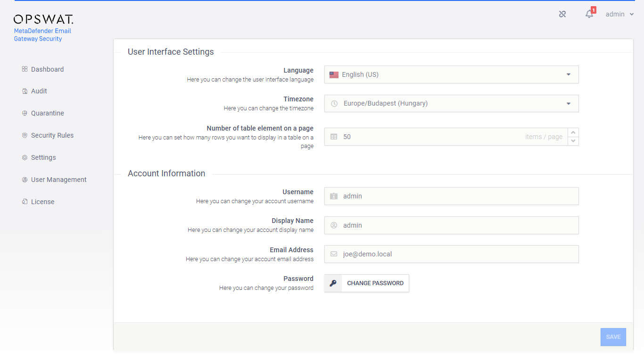Go to User Management

(59, 180)
